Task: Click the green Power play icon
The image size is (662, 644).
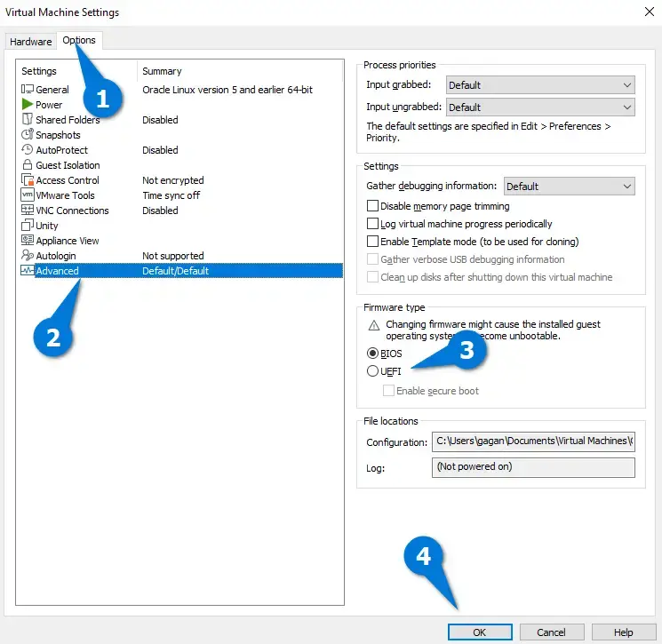Action: pos(28,104)
